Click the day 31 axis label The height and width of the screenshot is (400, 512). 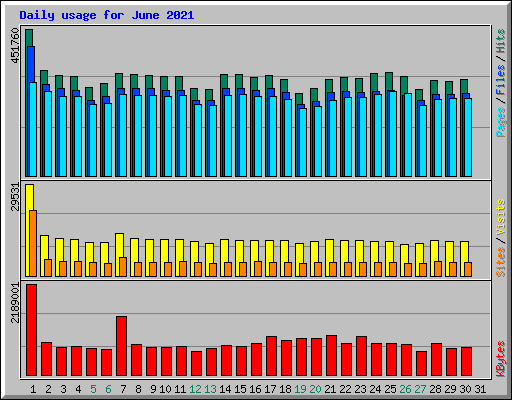(x=480, y=389)
